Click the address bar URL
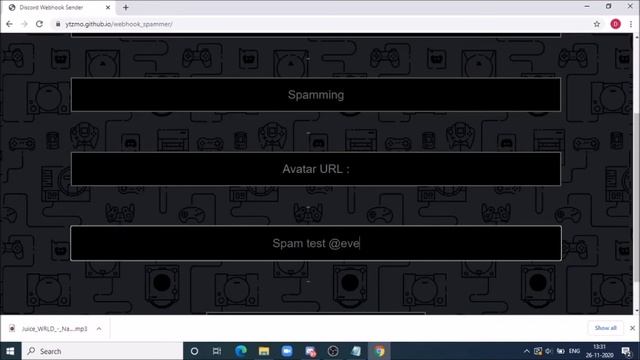The height and width of the screenshot is (360, 640). click(119, 24)
